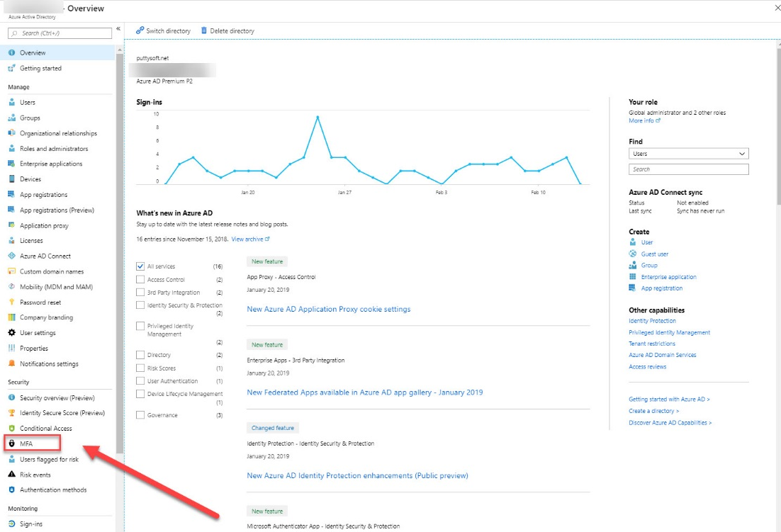Click More info under Your role

[x=644, y=120]
